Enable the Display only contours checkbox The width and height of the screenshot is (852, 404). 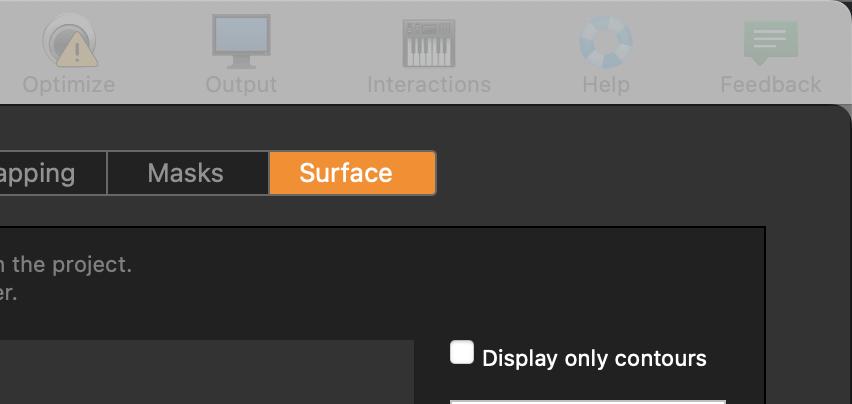coord(462,353)
